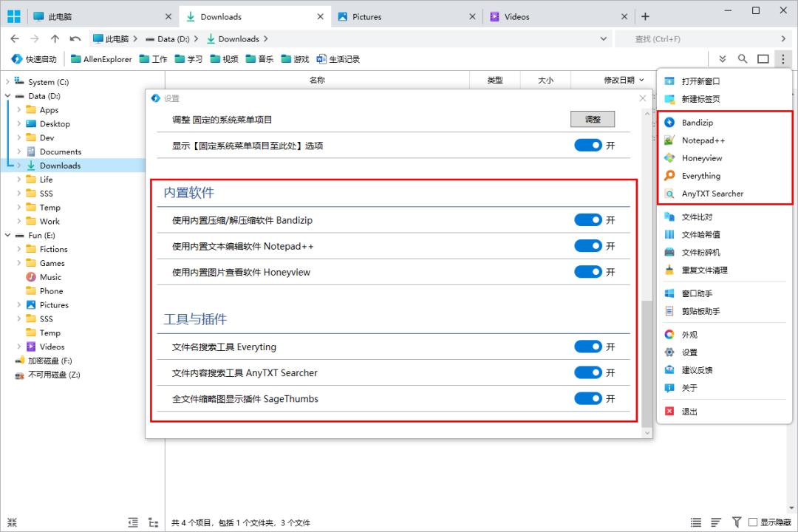Click 退出 to exit the application
This screenshot has width=798, height=532.
[x=689, y=412]
